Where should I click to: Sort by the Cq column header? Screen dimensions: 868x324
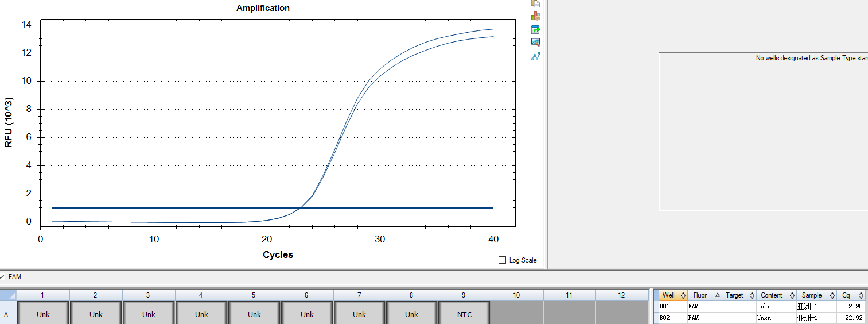point(851,295)
